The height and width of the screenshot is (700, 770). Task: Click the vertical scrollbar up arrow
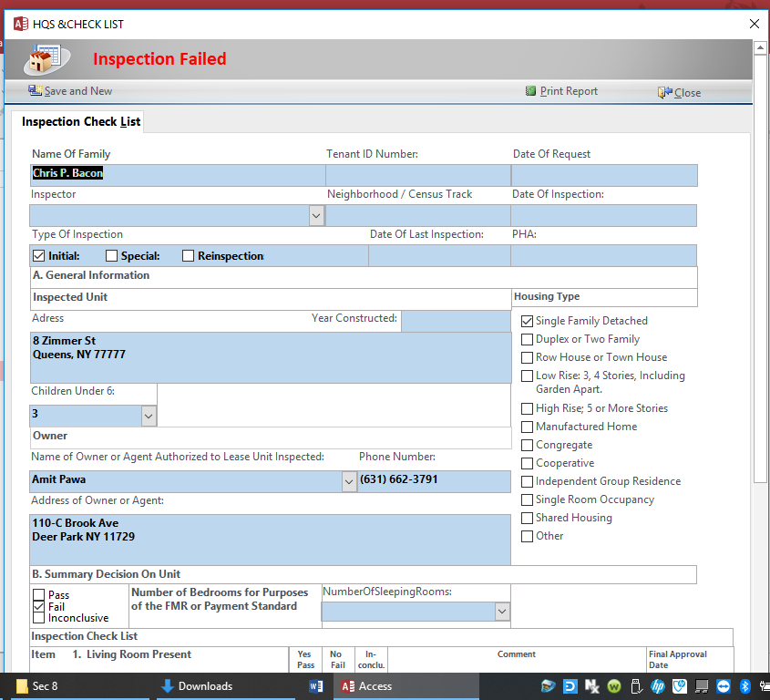(760, 47)
